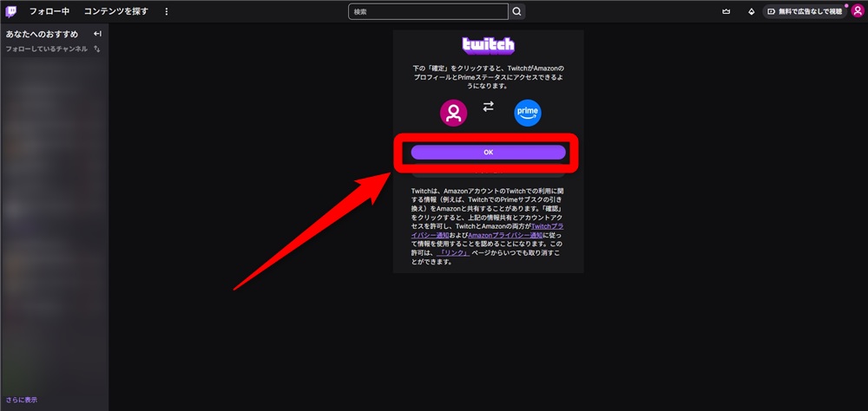Click さらに表示 in the sidebar
The image size is (868, 411).
(x=22, y=400)
